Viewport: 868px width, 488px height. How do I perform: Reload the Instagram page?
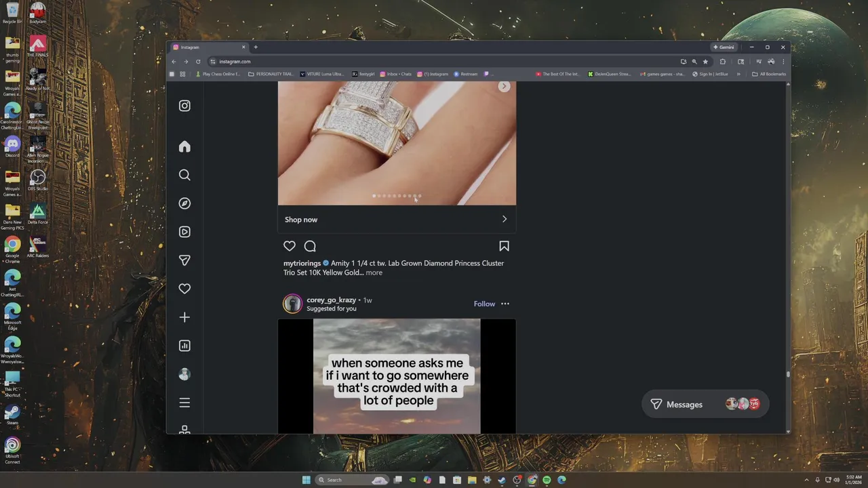pos(198,62)
